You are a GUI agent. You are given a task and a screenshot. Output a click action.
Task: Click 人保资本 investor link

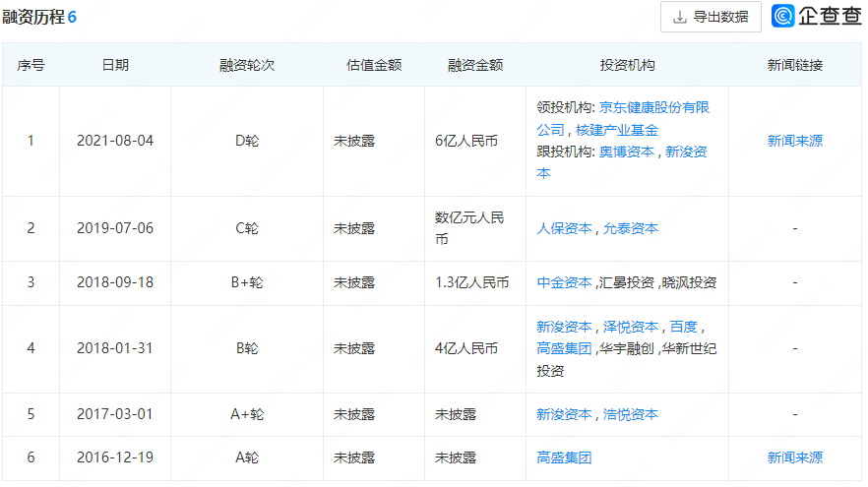coord(564,228)
